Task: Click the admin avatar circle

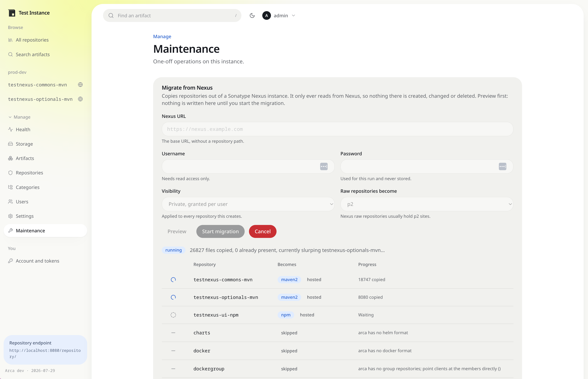Action: coord(267,15)
